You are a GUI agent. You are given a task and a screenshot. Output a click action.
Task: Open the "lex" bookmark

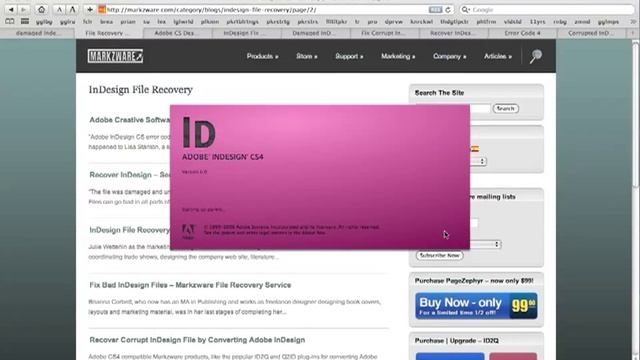(162, 22)
